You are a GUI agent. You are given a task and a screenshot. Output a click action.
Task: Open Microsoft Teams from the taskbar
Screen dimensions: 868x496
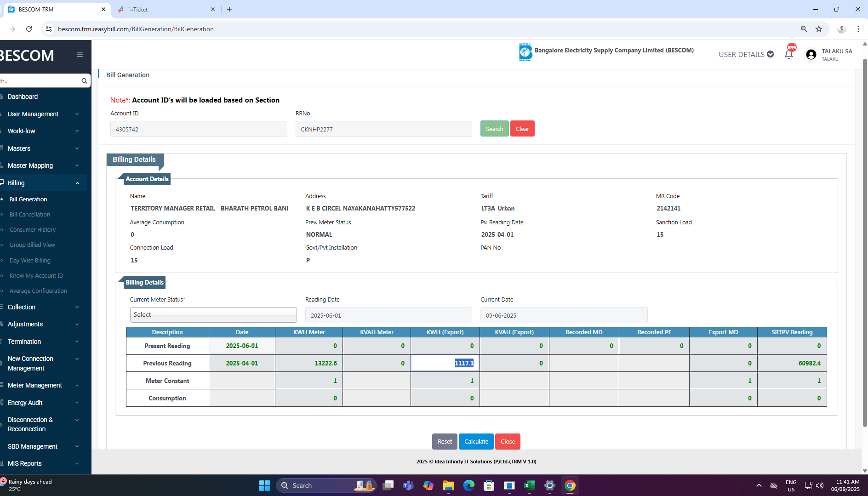coord(408,485)
